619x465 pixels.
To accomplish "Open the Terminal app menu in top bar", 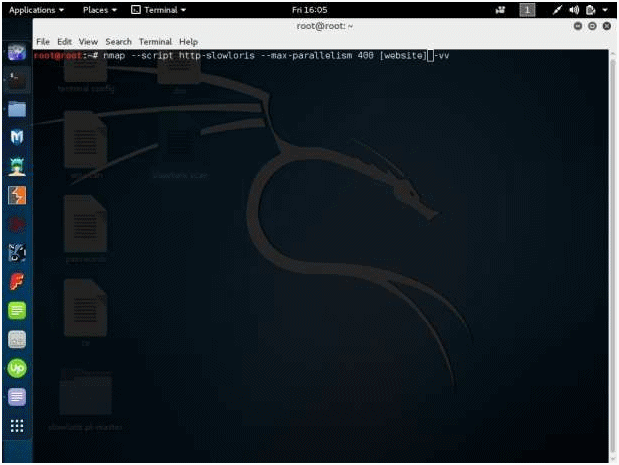I will pos(159,9).
